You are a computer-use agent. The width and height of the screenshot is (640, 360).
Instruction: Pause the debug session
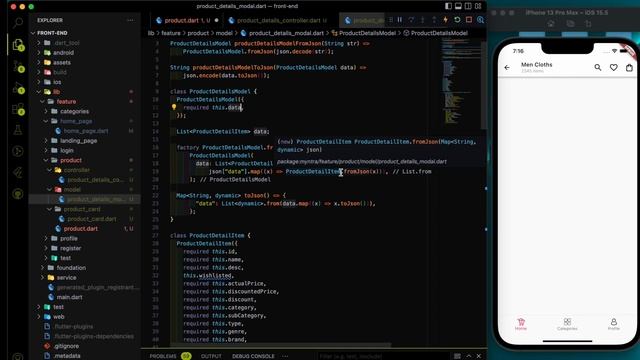click(400, 20)
